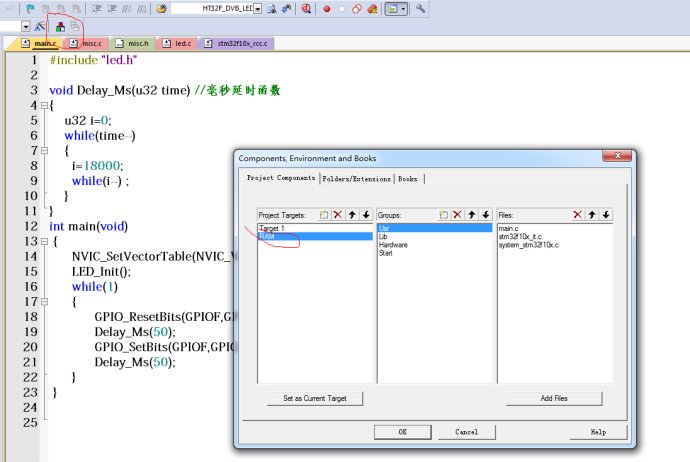The height and width of the screenshot is (462, 690).
Task: Click the Manage Project Items toolbar icon
Action: point(61,27)
